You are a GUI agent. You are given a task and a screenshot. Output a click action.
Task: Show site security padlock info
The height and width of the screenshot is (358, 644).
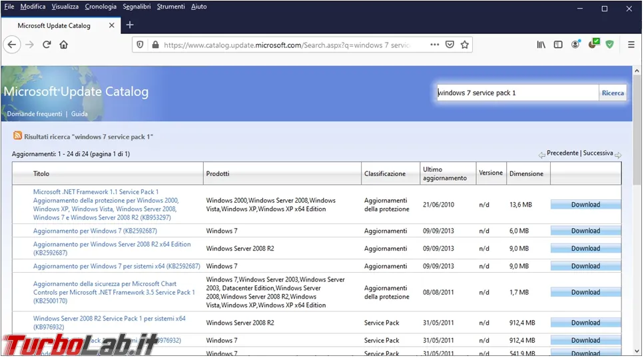(x=155, y=45)
